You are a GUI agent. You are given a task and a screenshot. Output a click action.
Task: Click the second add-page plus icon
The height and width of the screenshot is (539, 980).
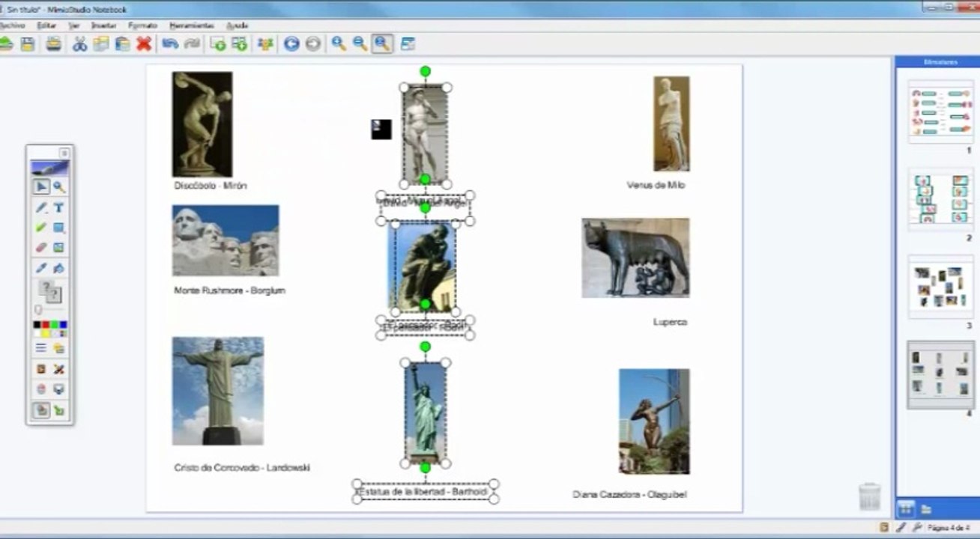click(x=239, y=44)
